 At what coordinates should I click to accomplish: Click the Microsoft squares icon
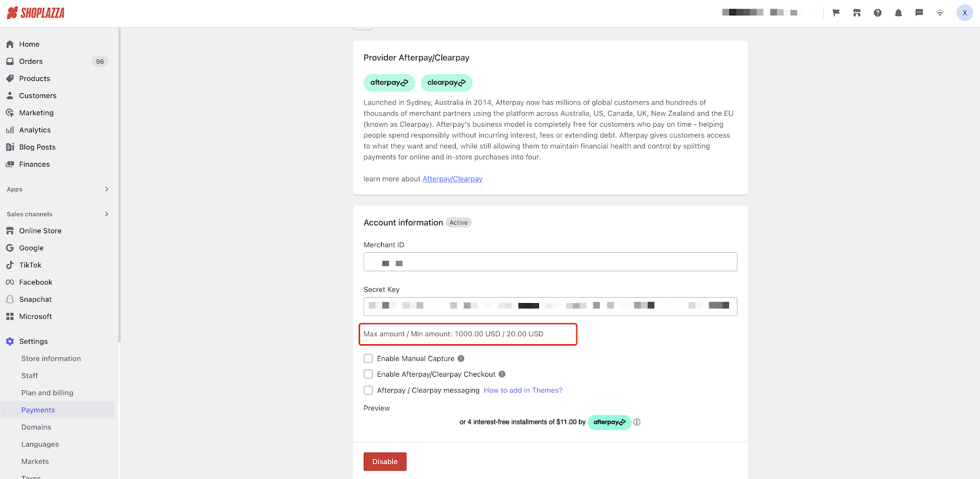click(x=10, y=317)
